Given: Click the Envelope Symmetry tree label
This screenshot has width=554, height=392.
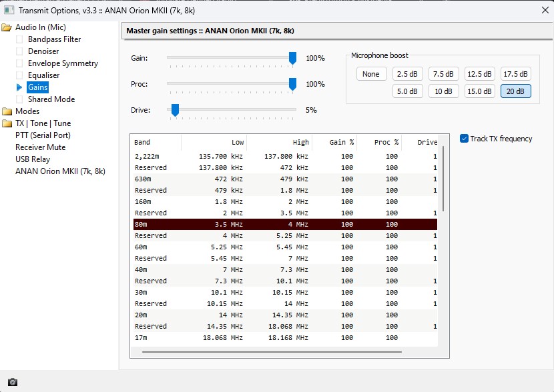Looking at the screenshot, I should 63,63.
